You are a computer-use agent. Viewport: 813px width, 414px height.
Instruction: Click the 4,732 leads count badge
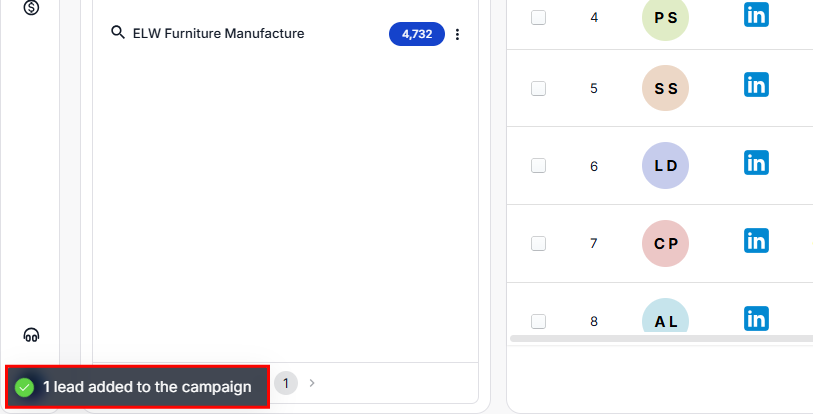pyautogui.click(x=416, y=34)
